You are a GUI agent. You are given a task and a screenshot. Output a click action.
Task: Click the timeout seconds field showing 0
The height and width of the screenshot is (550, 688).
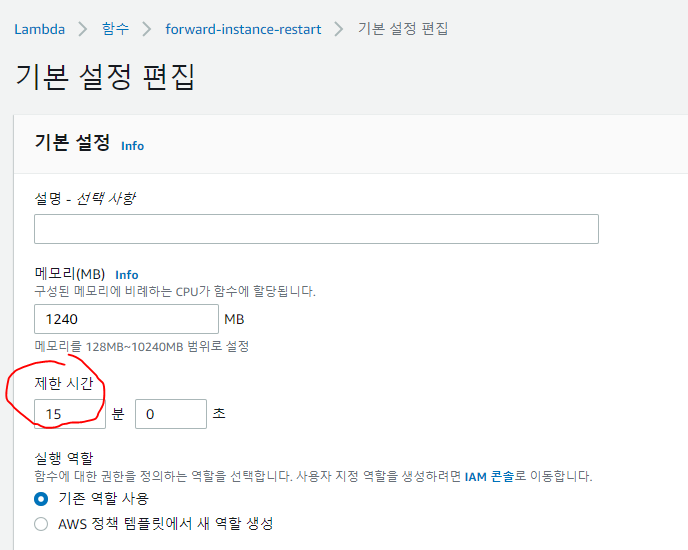170,414
